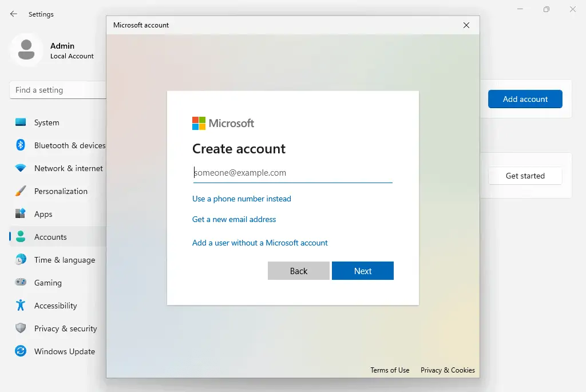Open the Terms of Use link
Screen dimensions: 586x392
point(390,370)
